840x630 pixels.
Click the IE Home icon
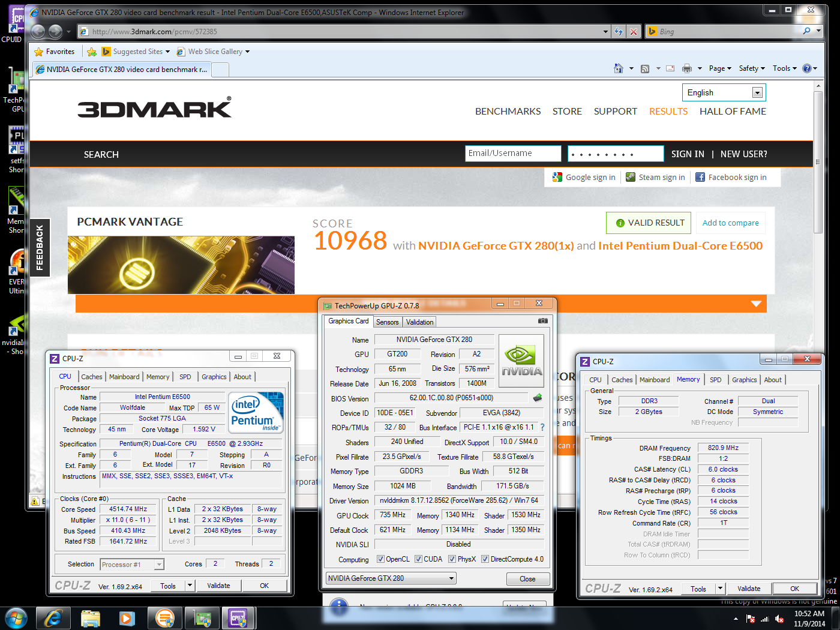(x=619, y=68)
